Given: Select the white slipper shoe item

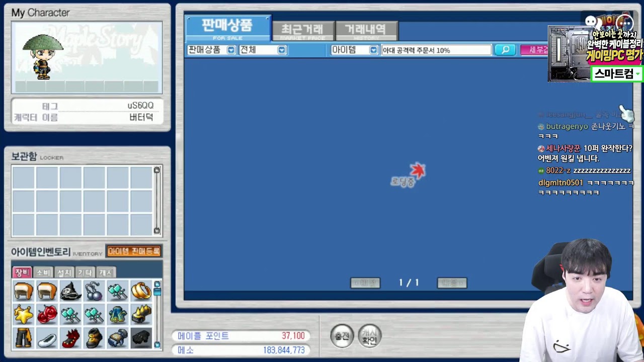Looking at the screenshot, I should 47,338.
